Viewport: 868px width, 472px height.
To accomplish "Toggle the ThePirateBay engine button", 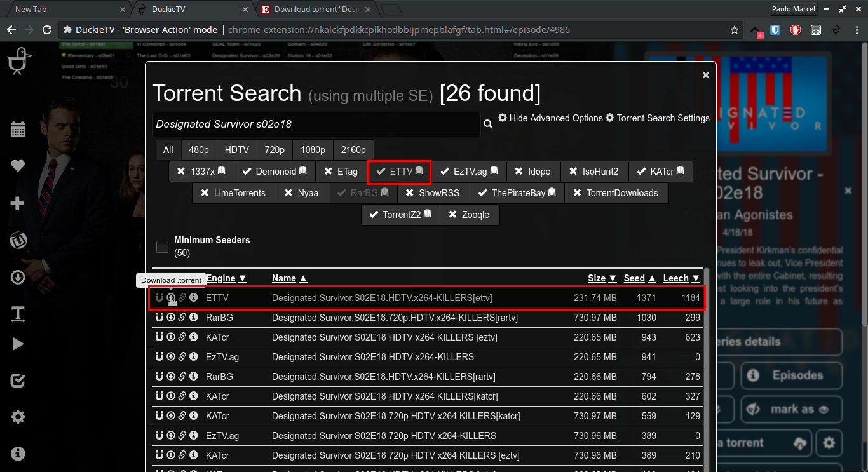I will click(x=518, y=193).
